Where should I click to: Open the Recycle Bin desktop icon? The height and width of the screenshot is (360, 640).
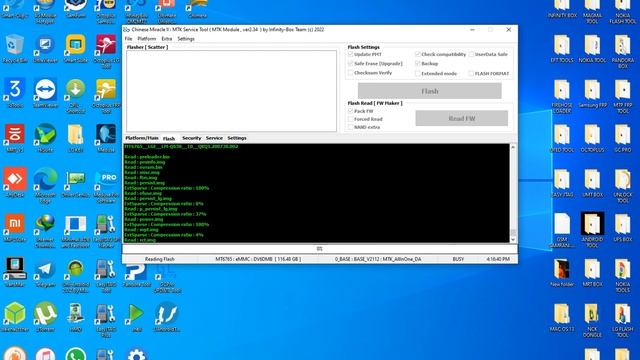[15, 48]
